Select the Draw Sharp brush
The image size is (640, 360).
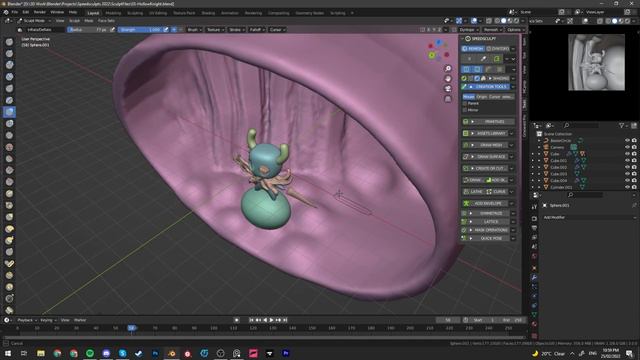click(9, 53)
